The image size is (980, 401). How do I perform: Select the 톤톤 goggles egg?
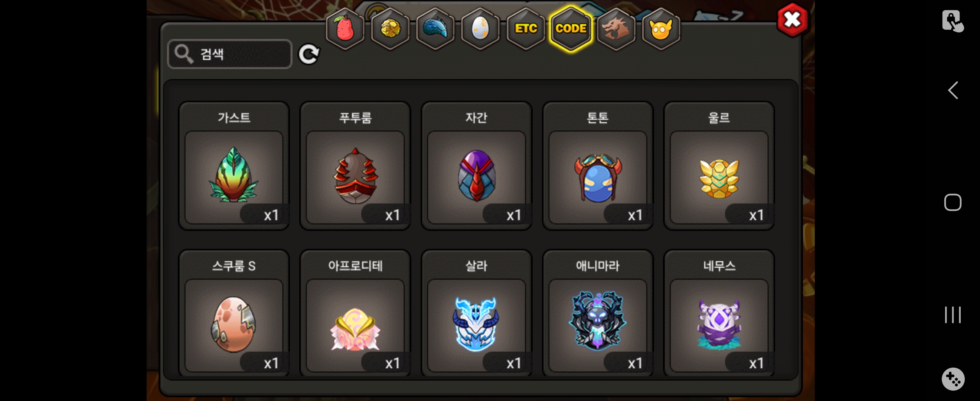click(598, 166)
